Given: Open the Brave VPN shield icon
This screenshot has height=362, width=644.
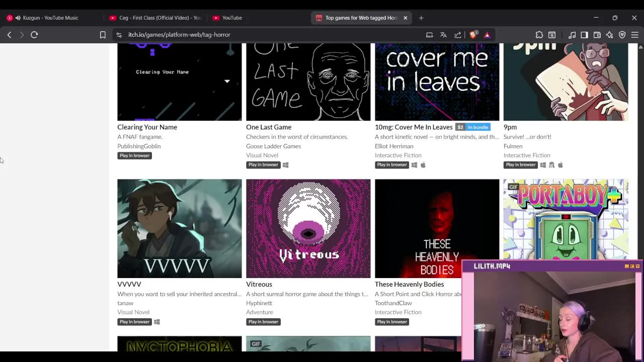Looking at the screenshot, I should pos(622,35).
